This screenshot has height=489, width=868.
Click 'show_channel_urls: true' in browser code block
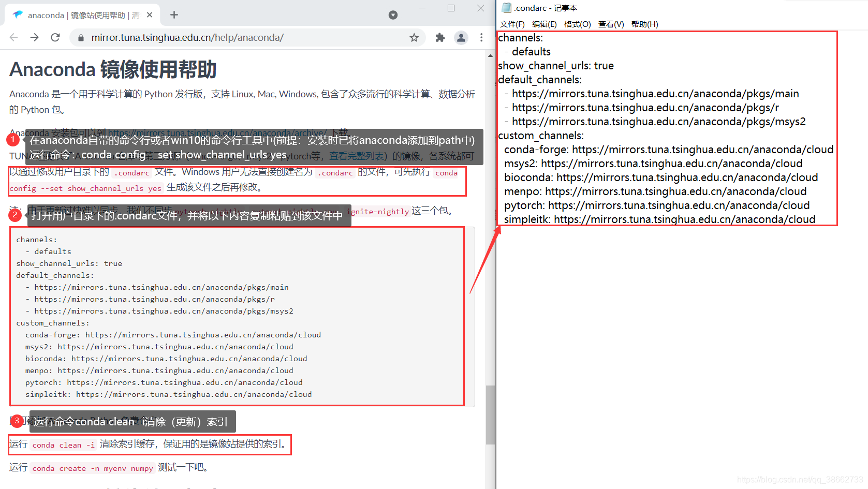(x=69, y=263)
